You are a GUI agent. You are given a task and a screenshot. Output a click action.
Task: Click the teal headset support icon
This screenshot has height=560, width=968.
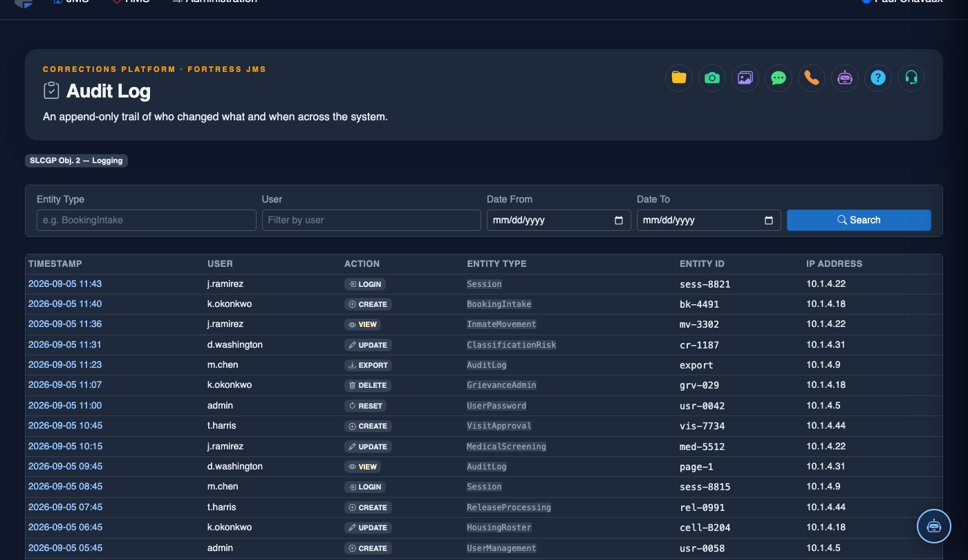pyautogui.click(x=911, y=77)
